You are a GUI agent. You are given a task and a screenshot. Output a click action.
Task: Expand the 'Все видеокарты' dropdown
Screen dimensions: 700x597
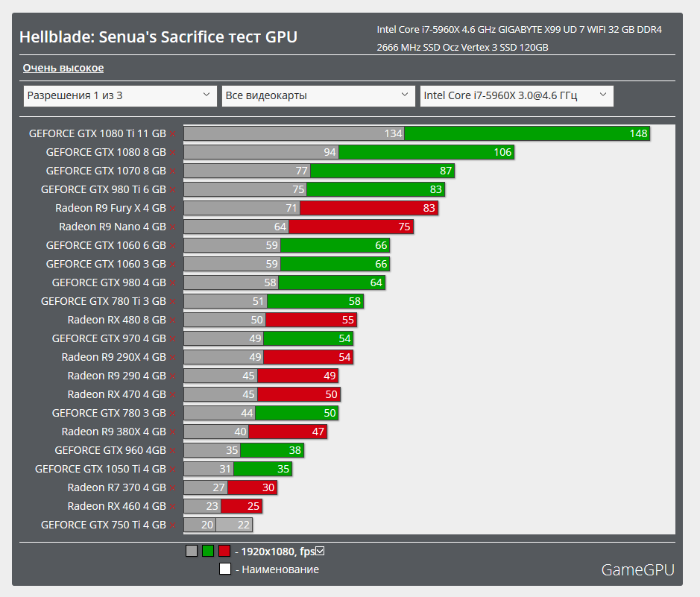318,95
